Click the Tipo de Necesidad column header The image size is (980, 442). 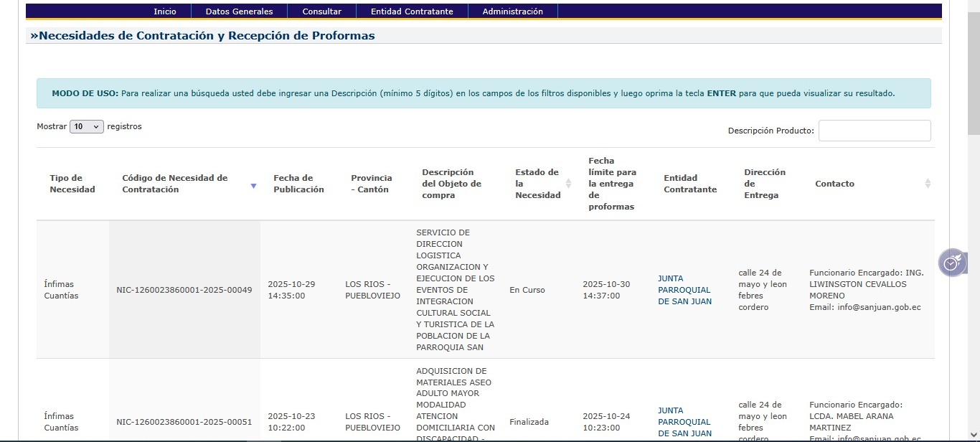pyautogui.click(x=72, y=184)
